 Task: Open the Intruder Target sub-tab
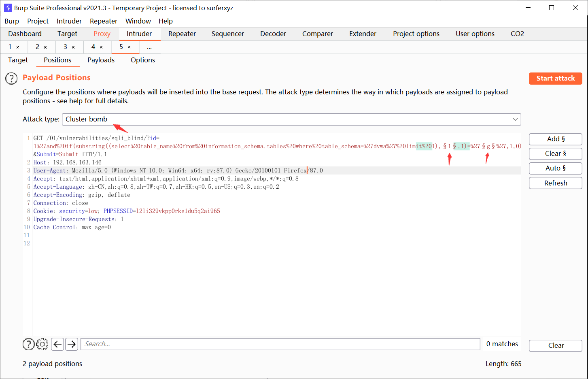coord(18,60)
